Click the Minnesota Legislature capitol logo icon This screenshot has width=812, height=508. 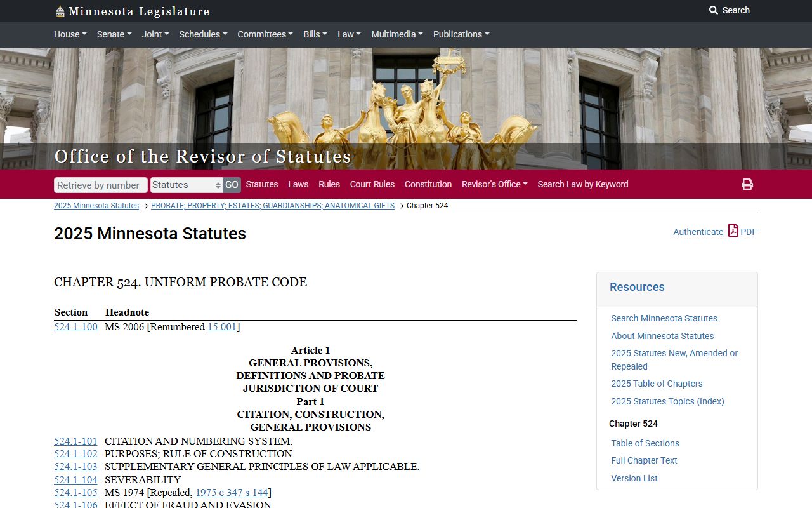coord(60,11)
